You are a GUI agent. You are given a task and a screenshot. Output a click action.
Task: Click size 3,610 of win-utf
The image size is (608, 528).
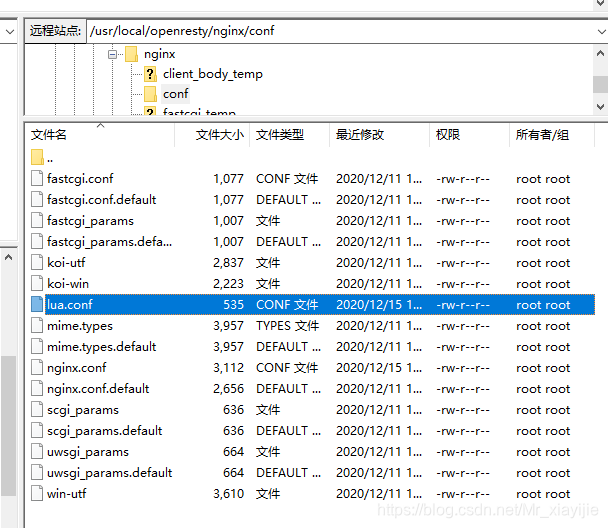click(x=228, y=493)
